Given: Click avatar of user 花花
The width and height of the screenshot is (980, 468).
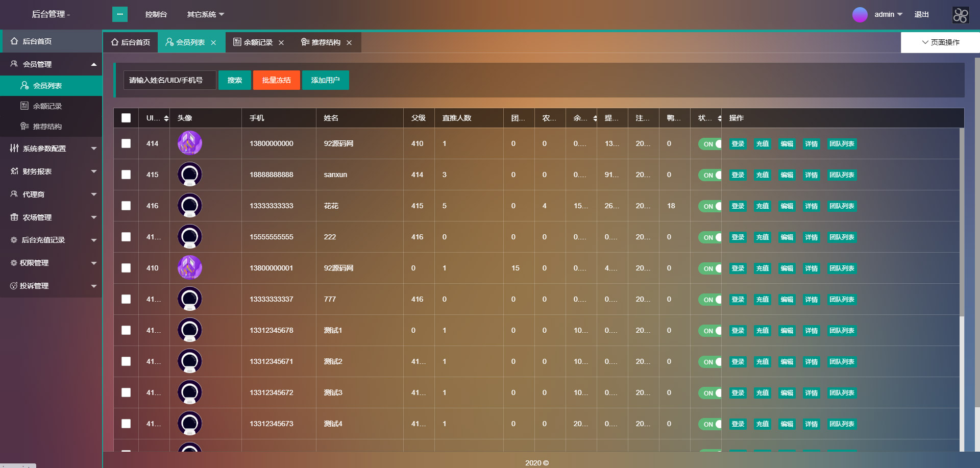Looking at the screenshot, I should [190, 206].
